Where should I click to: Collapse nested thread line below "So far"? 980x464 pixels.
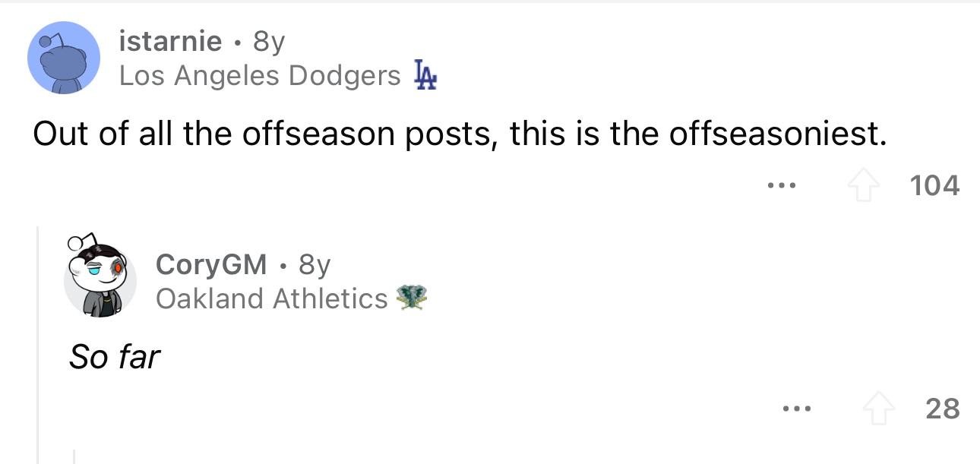(x=74, y=456)
